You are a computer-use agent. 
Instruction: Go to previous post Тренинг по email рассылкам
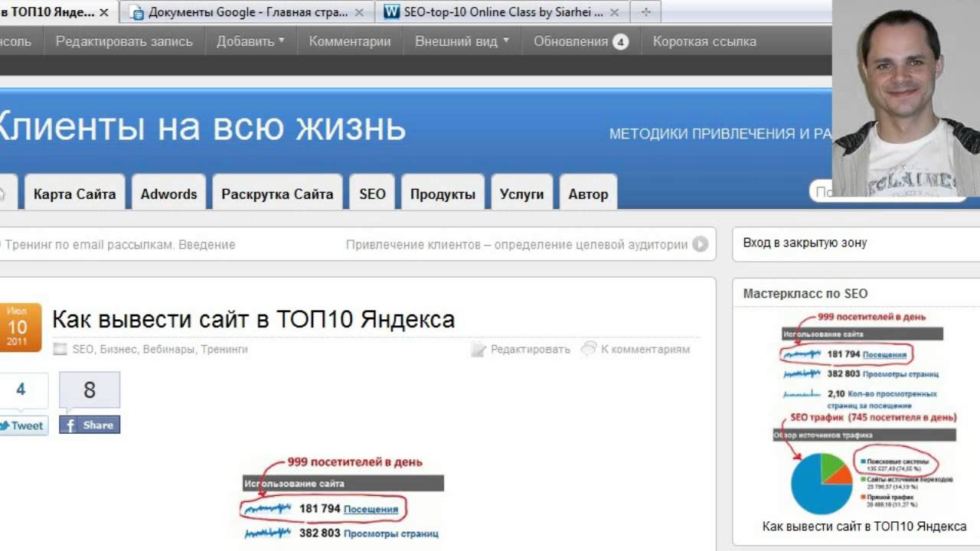[x=119, y=245]
